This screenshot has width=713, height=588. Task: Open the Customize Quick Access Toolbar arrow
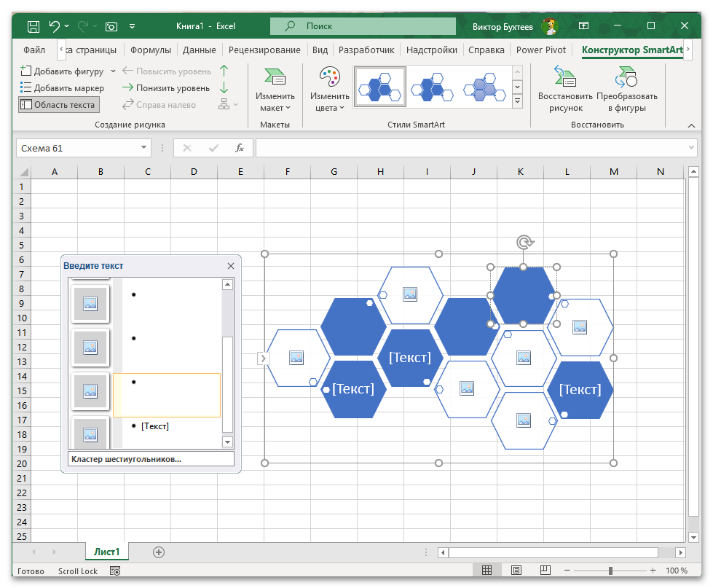pyautogui.click(x=133, y=26)
